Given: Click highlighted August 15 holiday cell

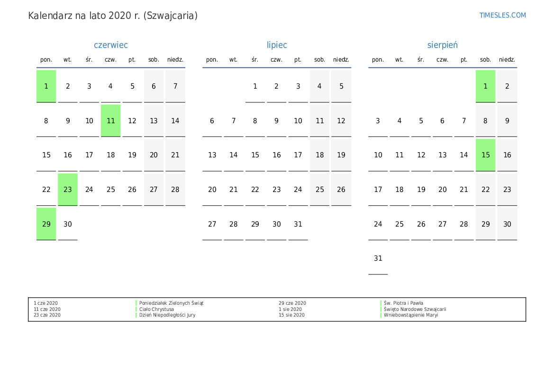Looking at the screenshot, I should pos(485,155).
